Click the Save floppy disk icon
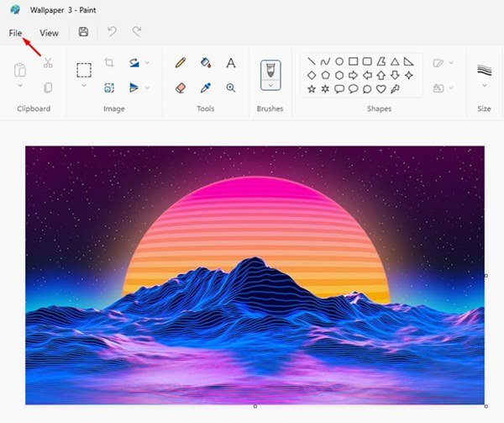The height and width of the screenshot is (423, 504). click(x=83, y=32)
